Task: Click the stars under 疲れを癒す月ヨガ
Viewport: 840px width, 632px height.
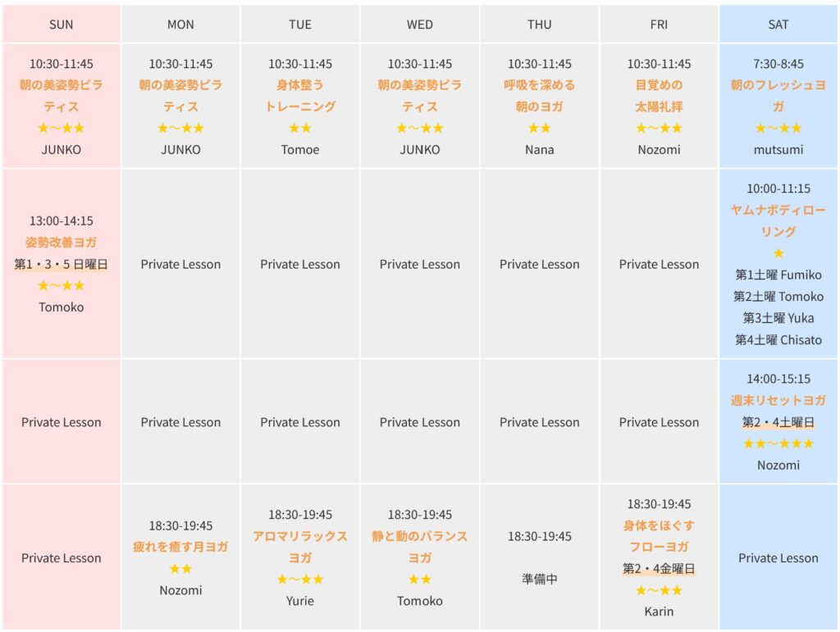Action: [180, 569]
